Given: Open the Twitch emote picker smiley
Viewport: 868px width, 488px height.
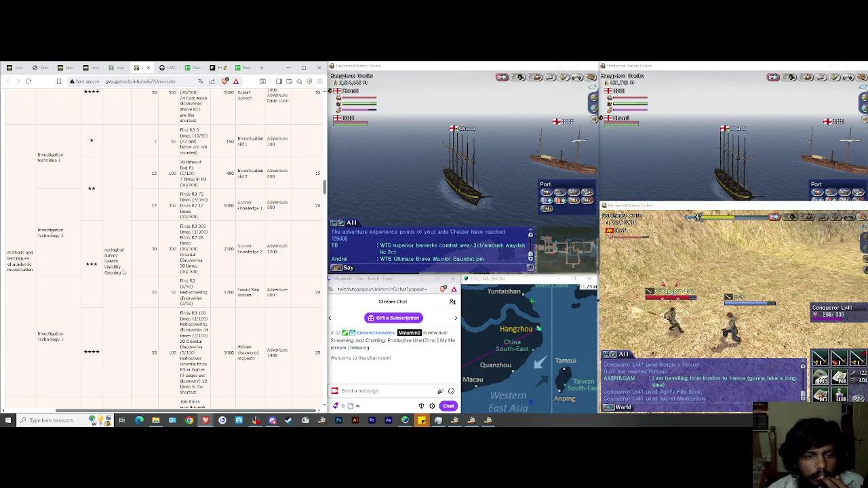Looking at the screenshot, I should pos(452,391).
